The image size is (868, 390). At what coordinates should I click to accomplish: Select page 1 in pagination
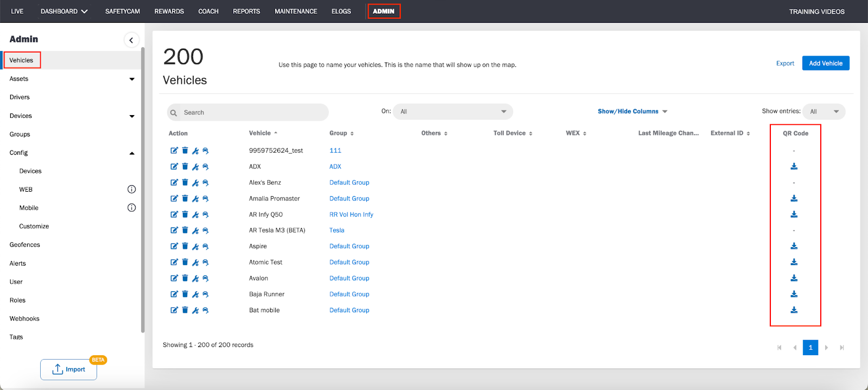point(810,348)
